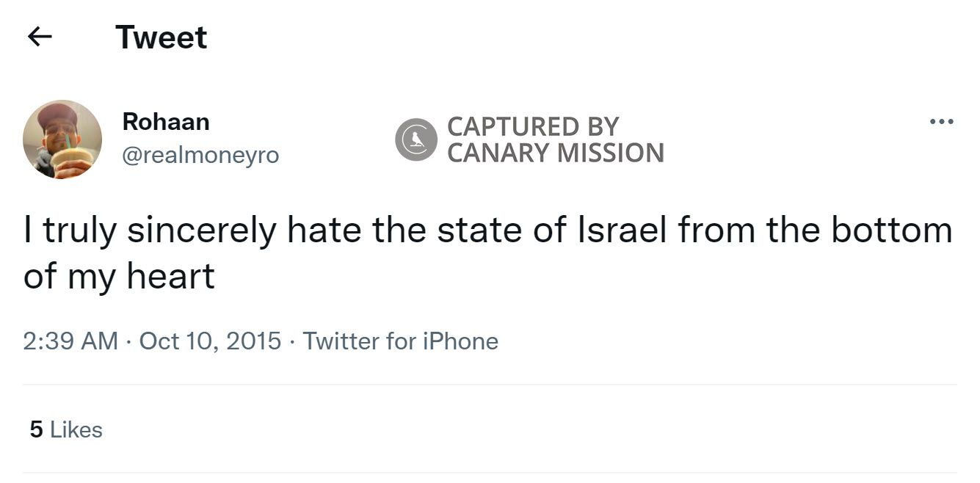Screen dimensions: 980x483
Task: Open the @realmoneyro handle link
Action: click(200, 155)
